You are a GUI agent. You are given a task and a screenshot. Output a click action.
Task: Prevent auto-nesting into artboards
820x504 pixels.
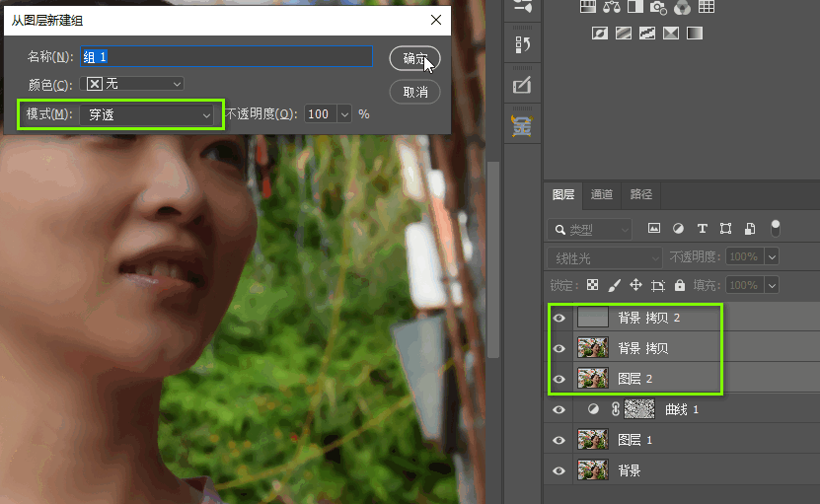[x=658, y=285]
